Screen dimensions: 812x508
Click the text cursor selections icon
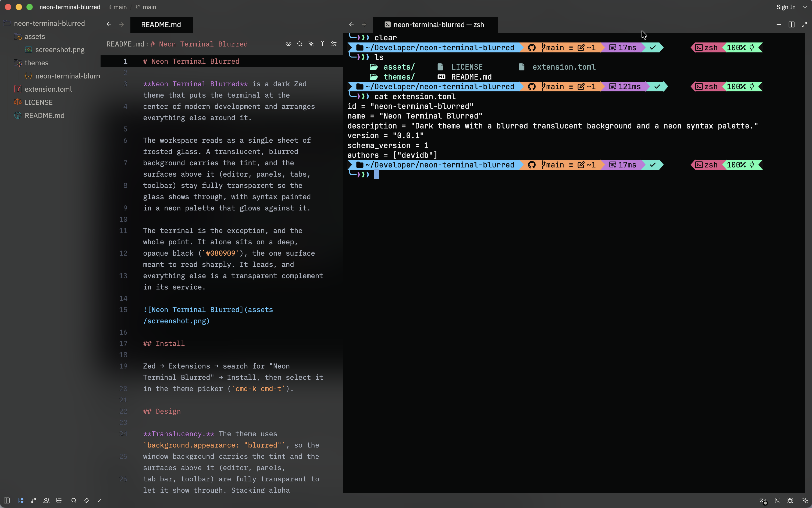pyautogui.click(x=322, y=44)
